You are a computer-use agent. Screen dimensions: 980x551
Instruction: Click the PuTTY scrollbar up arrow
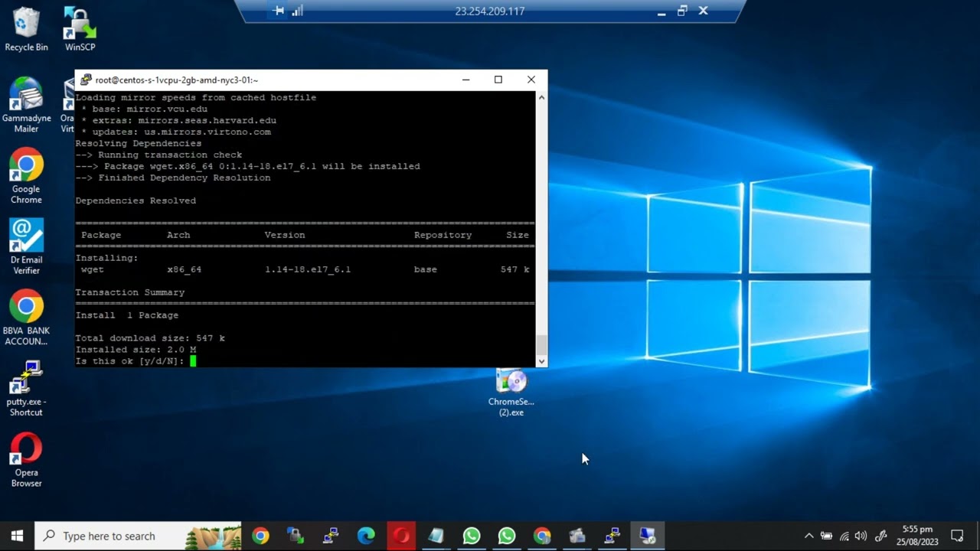pos(542,97)
